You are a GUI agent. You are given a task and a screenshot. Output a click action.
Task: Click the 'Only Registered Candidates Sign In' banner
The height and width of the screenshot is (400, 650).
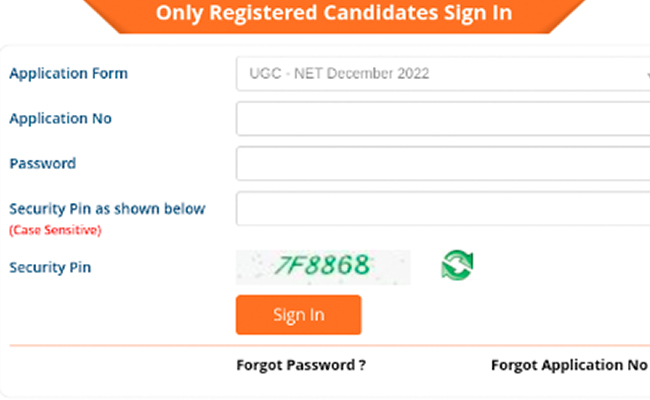(334, 14)
